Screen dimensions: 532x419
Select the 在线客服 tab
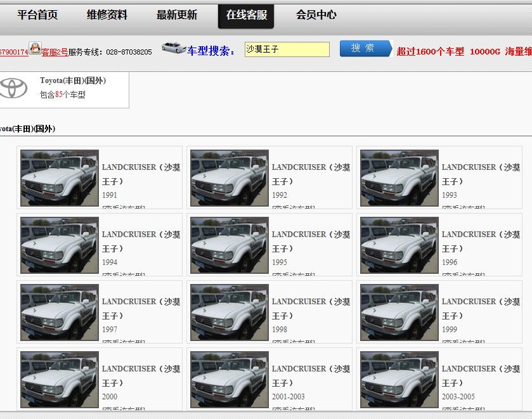point(246,16)
